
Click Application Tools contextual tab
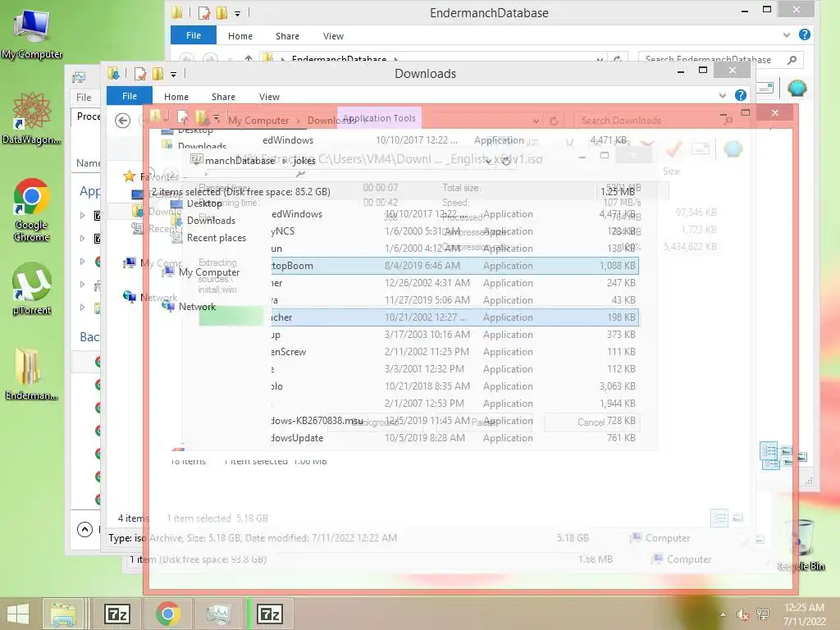click(x=379, y=118)
